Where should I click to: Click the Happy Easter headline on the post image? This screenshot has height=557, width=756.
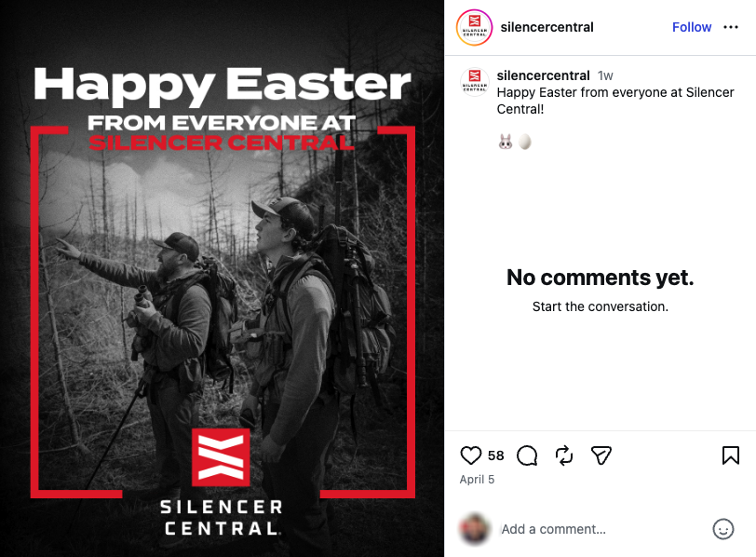[222, 86]
